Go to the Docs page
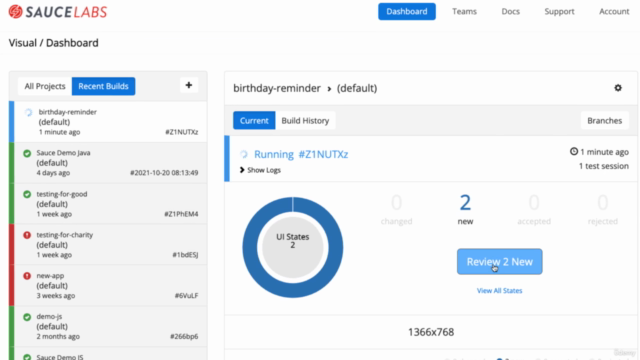 pos(510,11)
